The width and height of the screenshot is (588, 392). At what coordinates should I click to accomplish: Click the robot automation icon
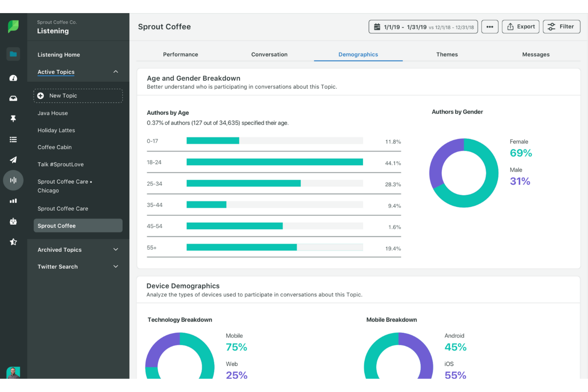click(13, 221)
